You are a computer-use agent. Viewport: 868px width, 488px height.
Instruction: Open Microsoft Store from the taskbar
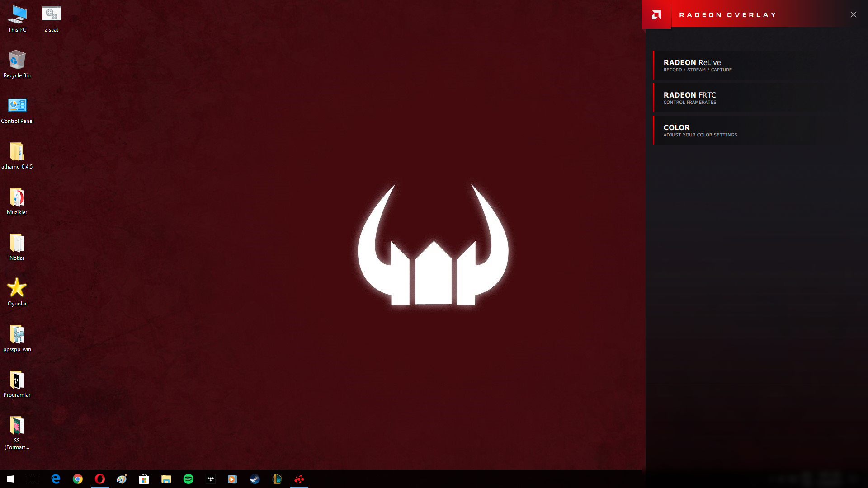(x=144, y=479)
